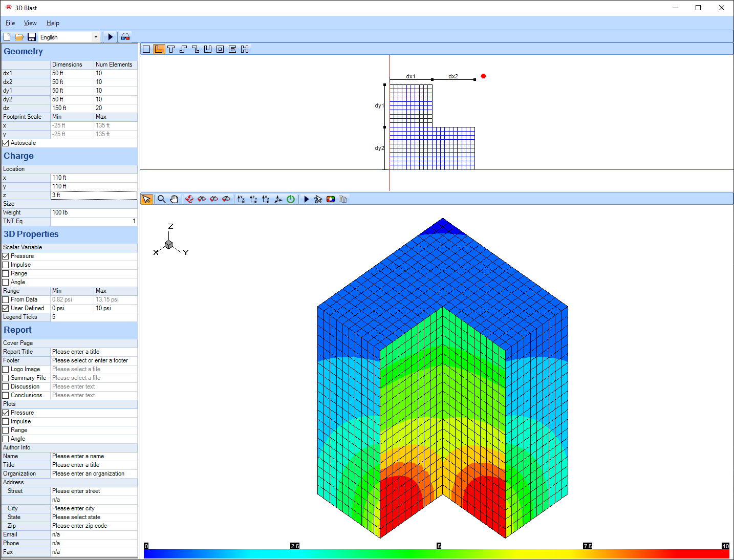Pick the H-shaped building footprint
Image resolution: width=734 pixels, height=560 pixels.
tap(245, 49)
